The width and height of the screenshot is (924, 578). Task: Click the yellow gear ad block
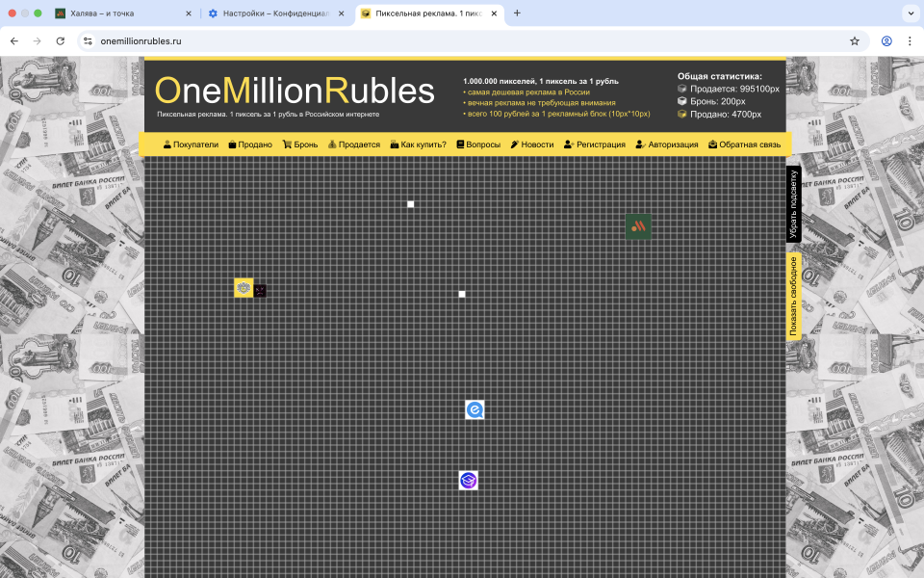(x=244, y=288)
